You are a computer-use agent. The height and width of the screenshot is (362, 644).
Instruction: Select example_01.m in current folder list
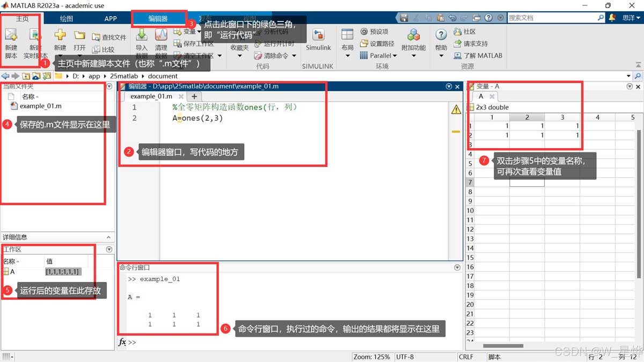point(35,106)
